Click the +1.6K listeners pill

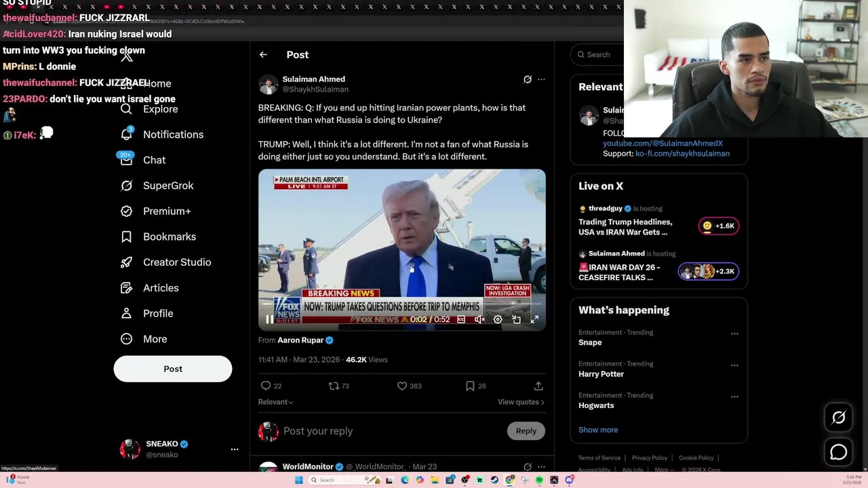click(x=719, y=226)
